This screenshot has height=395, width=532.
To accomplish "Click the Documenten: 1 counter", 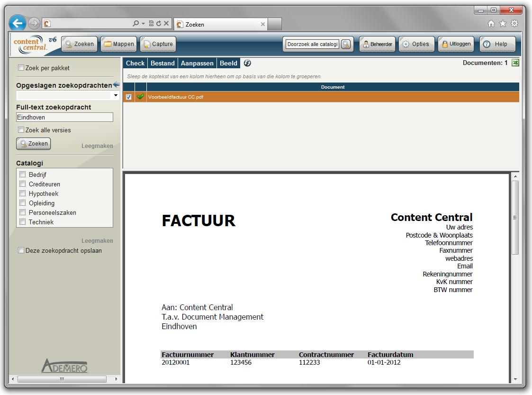I will coord(485,63).
